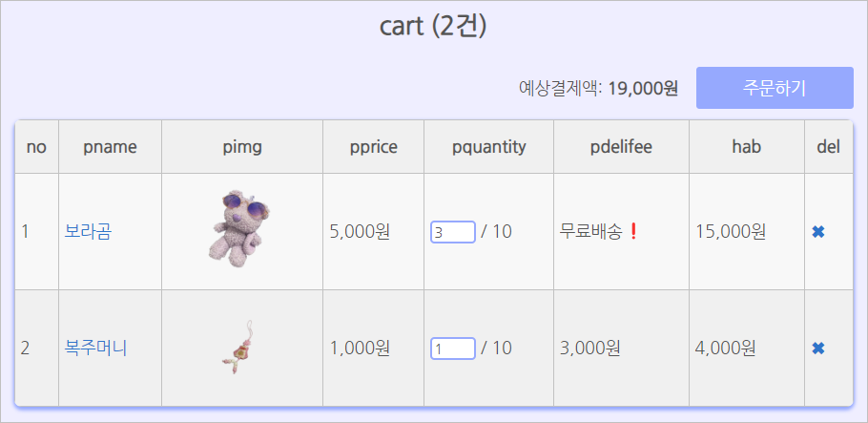The width and height of the screenshot is (868, 423).
Task: Open the 보라곰 product link
Action: pyautogui.click(x=88, y=231)
